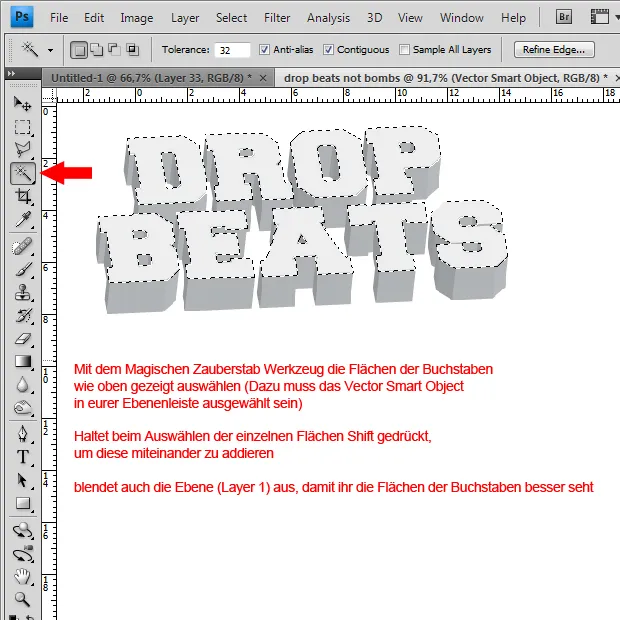Open the screen layout dropdown beside Bridge
This screenshot has width=620, height=620.
[601, 17]
